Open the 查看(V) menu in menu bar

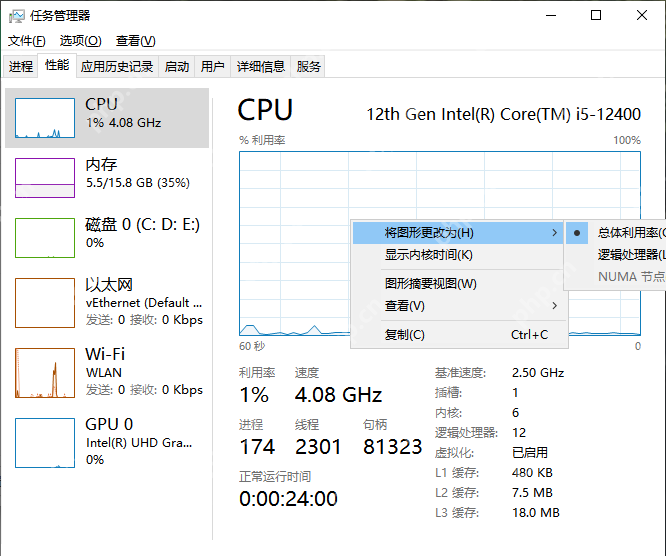tap(135, 41)
